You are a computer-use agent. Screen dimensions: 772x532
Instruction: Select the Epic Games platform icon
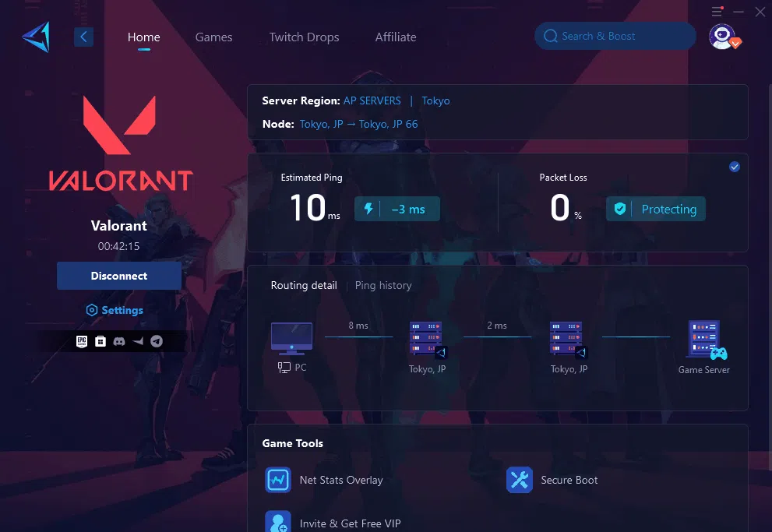coord(82,341)
